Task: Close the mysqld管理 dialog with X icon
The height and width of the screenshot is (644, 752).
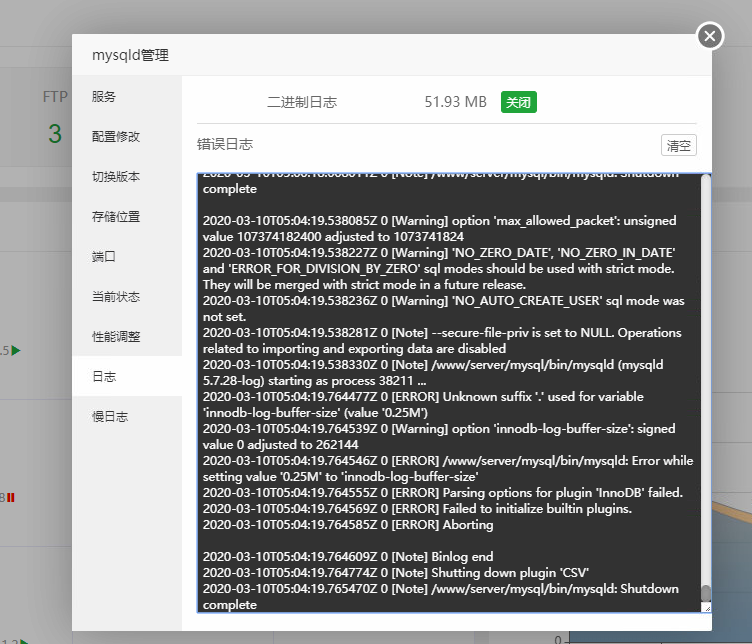Action: click(x=709, y=36)
